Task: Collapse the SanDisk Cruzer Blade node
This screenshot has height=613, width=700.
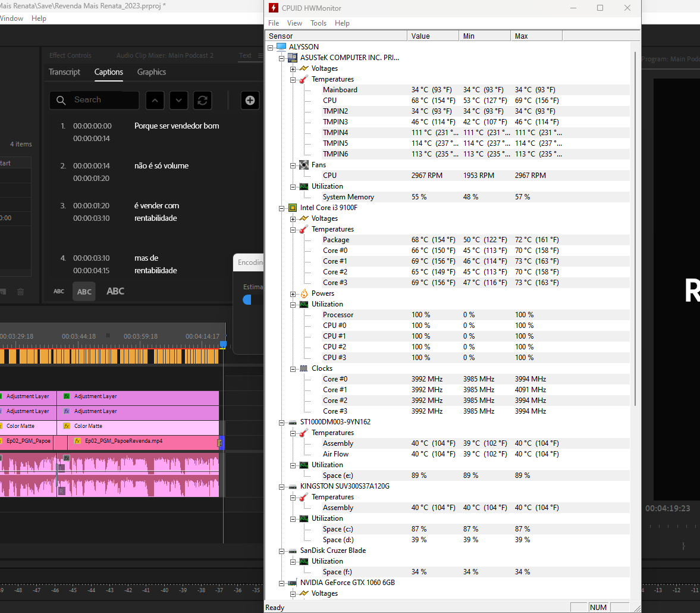Action: click(282, 551)
